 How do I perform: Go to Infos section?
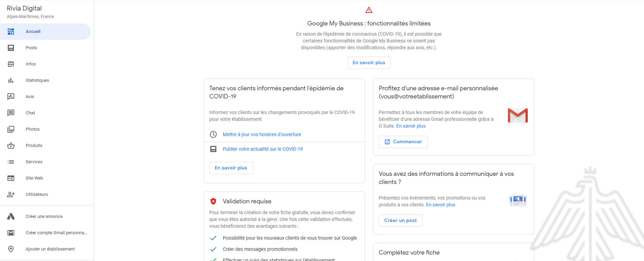point(45,64)
